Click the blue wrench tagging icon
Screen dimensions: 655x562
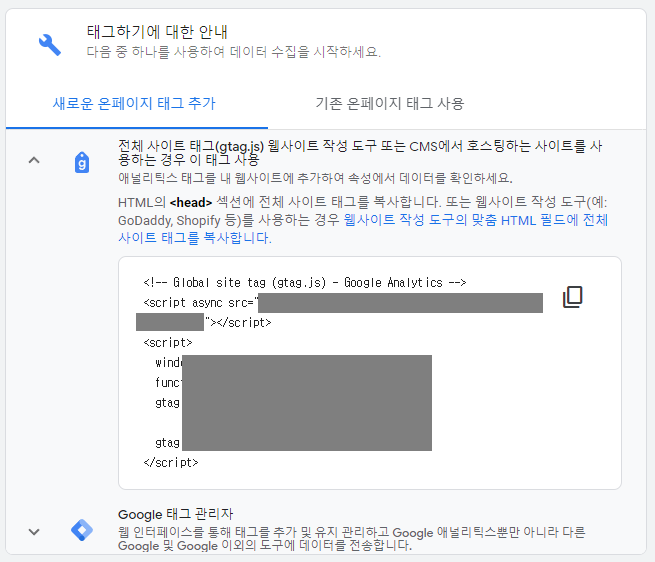(50, 45)
